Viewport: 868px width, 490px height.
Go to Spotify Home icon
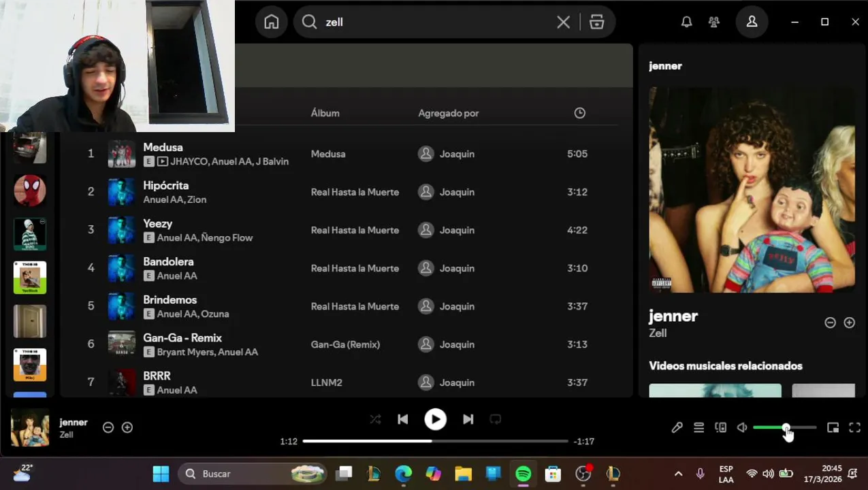click(272, 22)
